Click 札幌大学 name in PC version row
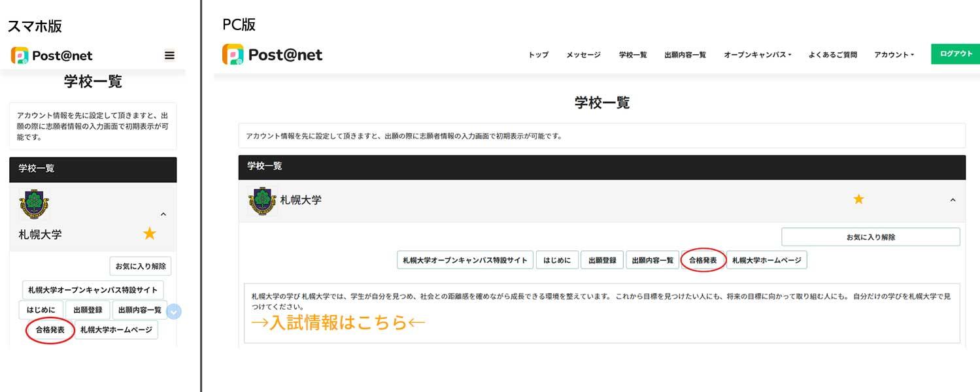980x392 pixels. click(301, 200)
